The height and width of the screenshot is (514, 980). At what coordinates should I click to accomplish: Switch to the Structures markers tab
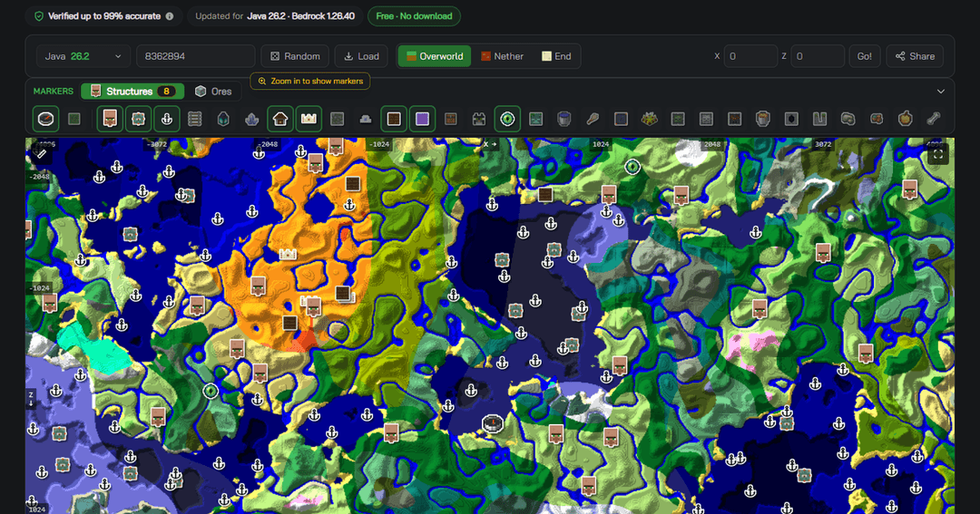click(x=132, y=92)
